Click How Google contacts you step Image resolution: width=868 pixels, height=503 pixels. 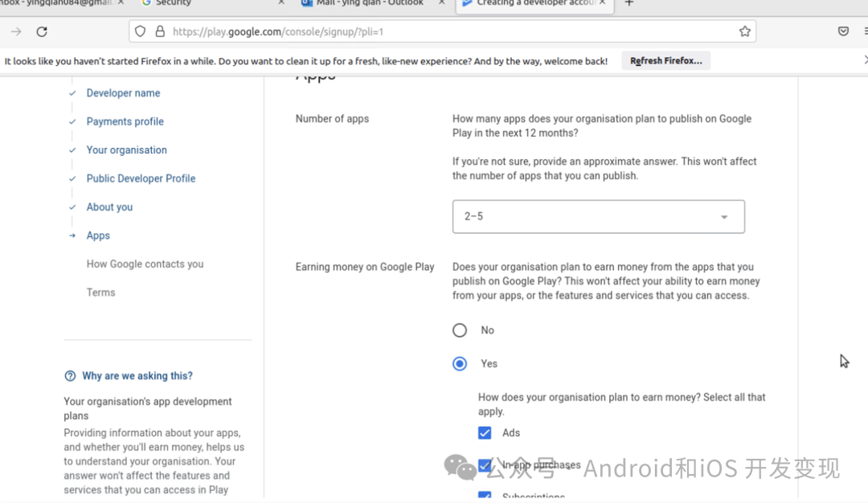145,264
